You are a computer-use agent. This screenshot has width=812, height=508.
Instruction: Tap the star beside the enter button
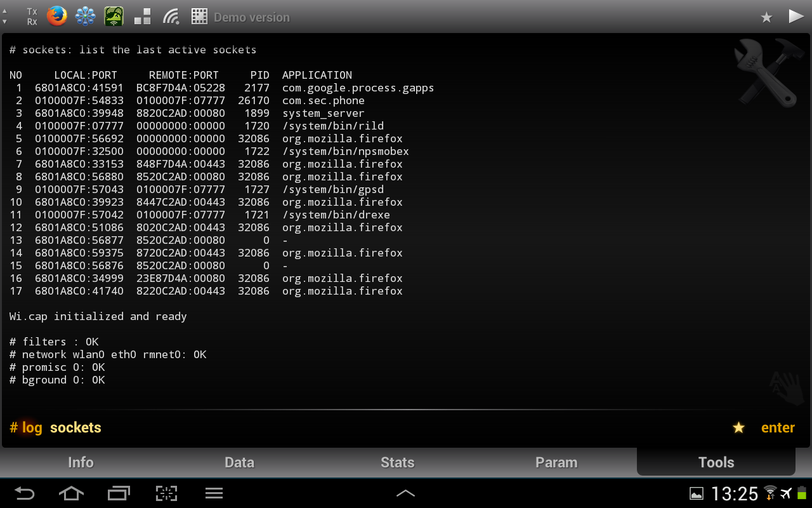point(738,428)
